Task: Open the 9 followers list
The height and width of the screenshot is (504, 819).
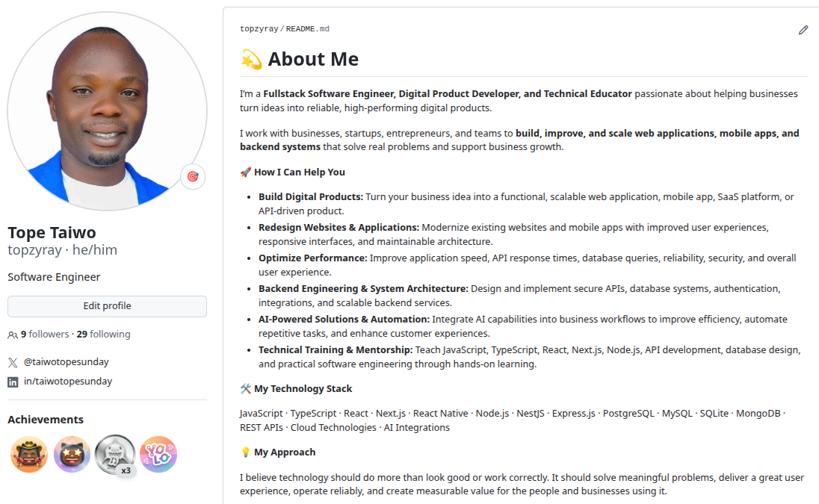Action: (x=45, y=335)
